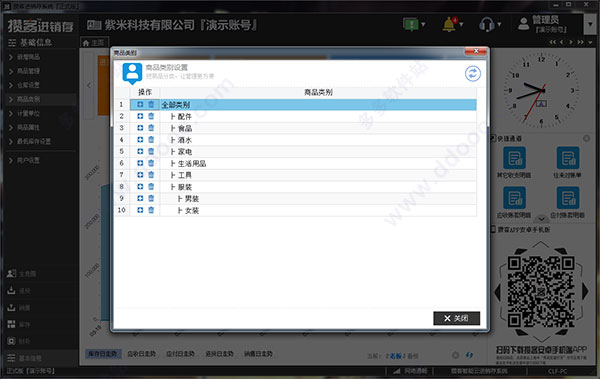
Task: Click the notification bell icon
Action: pos(450,25)
